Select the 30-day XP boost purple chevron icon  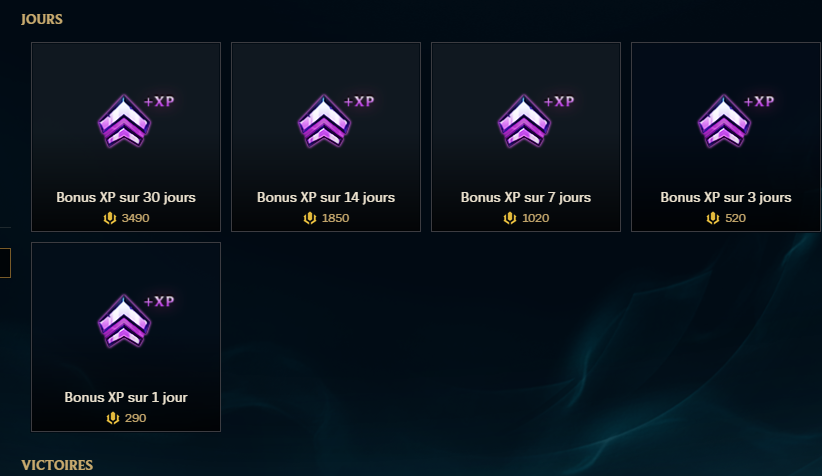point(125,121)
